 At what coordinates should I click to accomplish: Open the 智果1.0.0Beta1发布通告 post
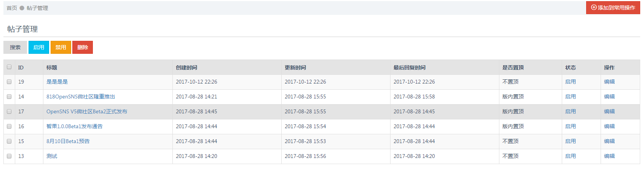tap(75, 126)
